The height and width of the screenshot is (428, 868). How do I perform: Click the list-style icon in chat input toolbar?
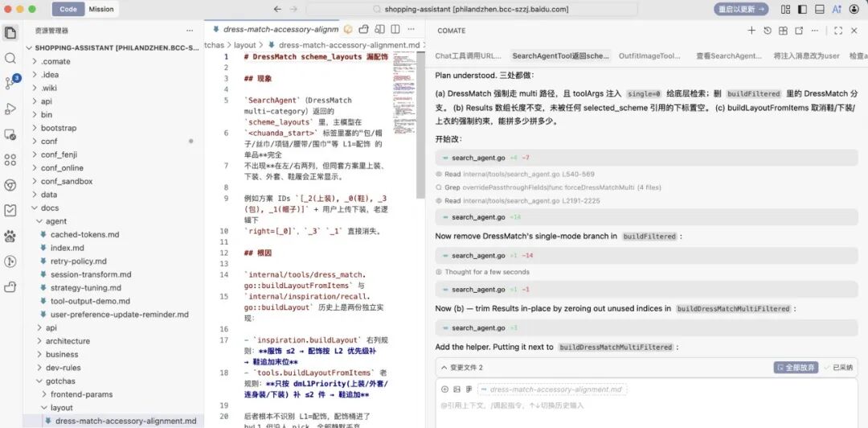(469, 389)
